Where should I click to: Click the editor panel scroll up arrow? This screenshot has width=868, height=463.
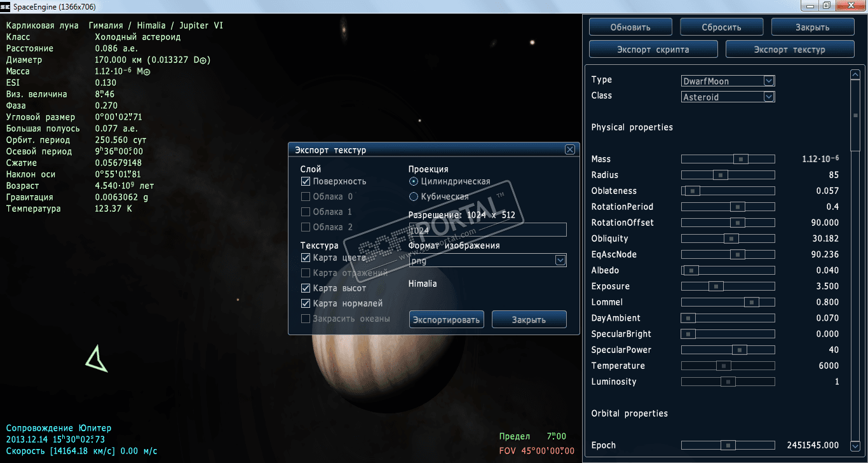[x=855, y=75]
